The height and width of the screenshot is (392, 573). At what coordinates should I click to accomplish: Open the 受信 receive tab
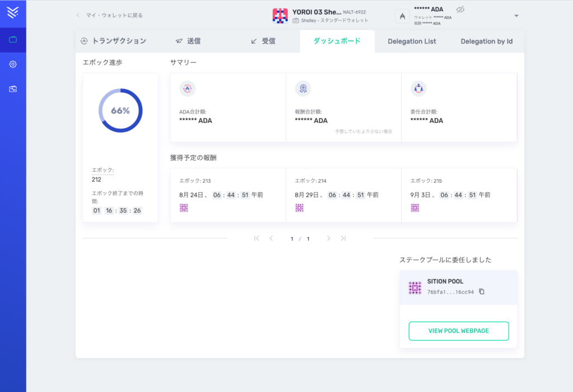click(x=263, y=41)
